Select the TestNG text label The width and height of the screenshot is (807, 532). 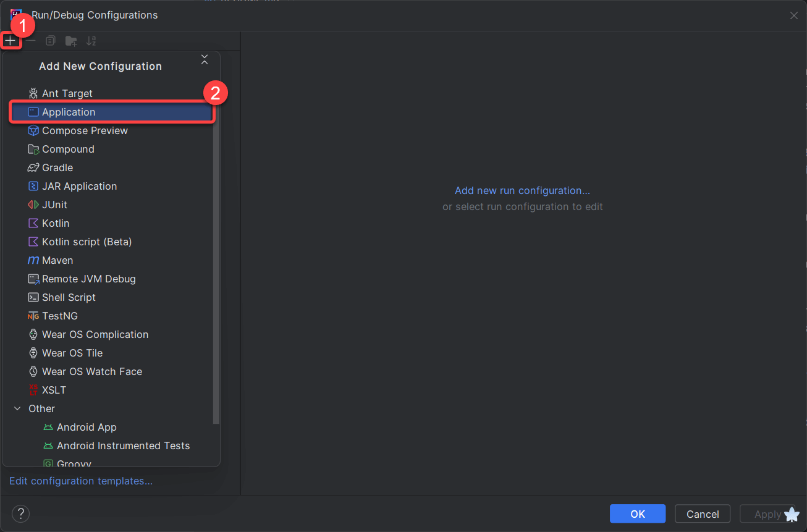(x=60, y=316)
